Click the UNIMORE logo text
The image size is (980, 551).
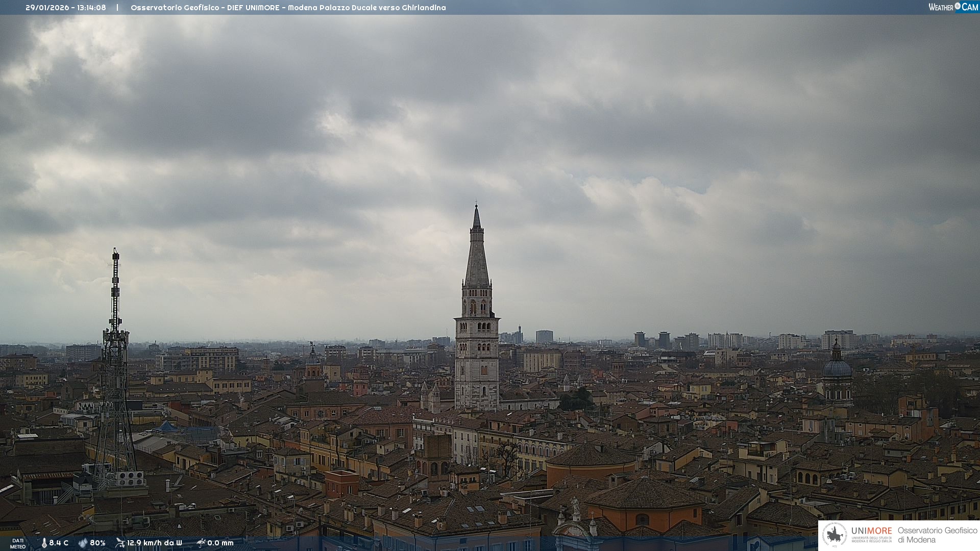(x=871, y=531)
